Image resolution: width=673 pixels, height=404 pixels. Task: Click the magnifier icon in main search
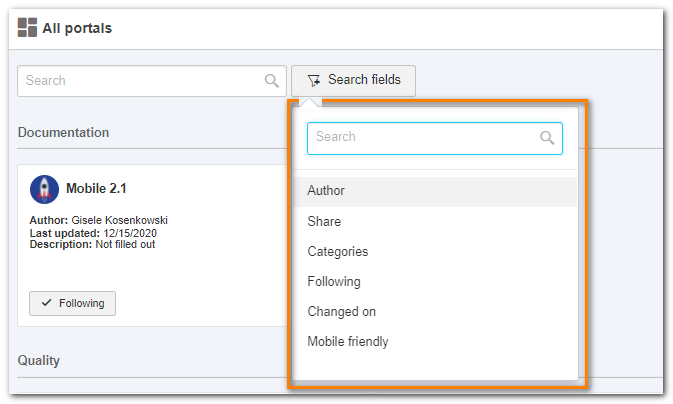(271, 81)
